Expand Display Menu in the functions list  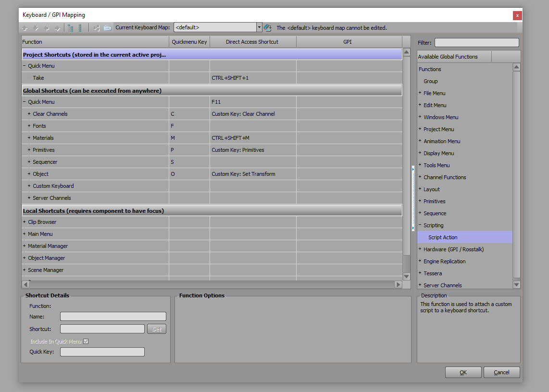[420, 153]
